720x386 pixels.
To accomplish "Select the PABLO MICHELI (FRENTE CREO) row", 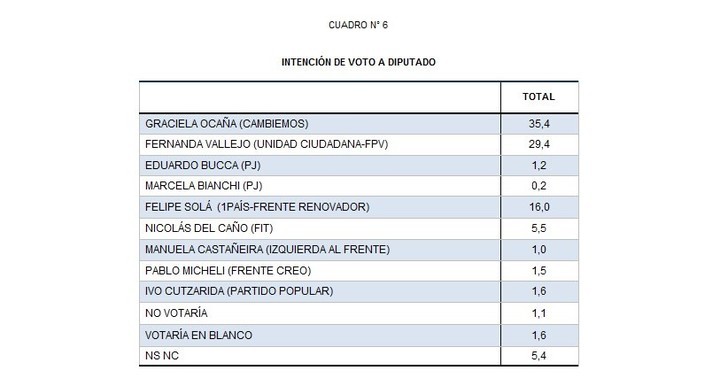I will pyautogui.click(x=359, y=271).
